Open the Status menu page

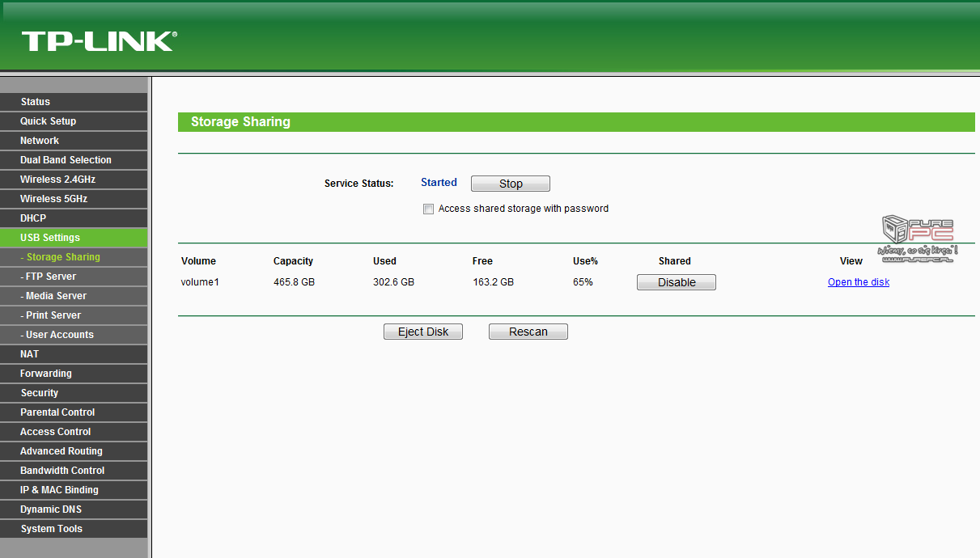click(x=36, y=102)
